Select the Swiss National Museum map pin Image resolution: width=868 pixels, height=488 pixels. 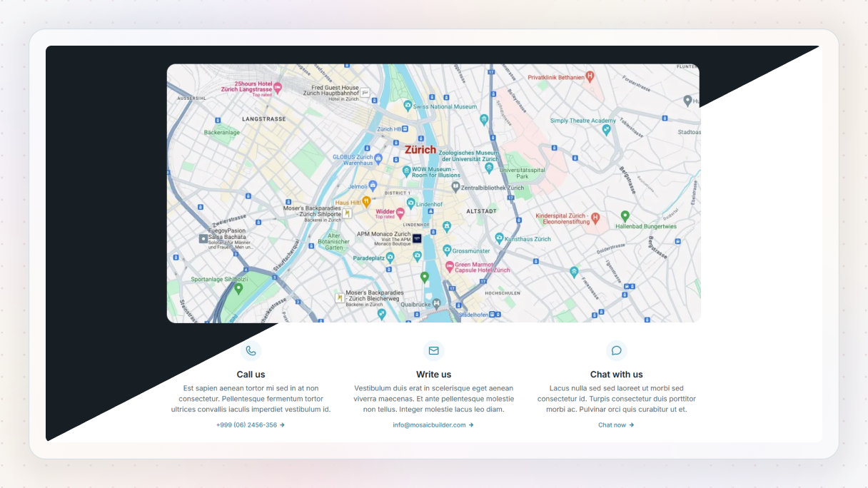[x=408, y=106]
